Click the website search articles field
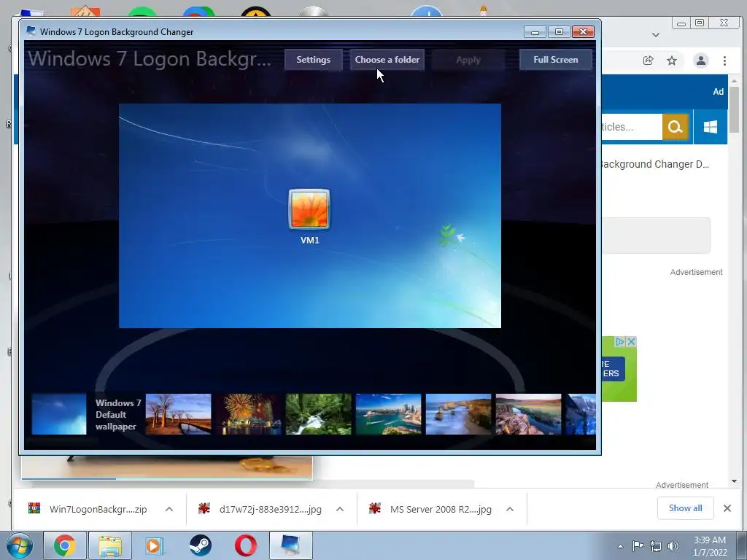Screen dimensions: 747x560 (x=632, y=127)
